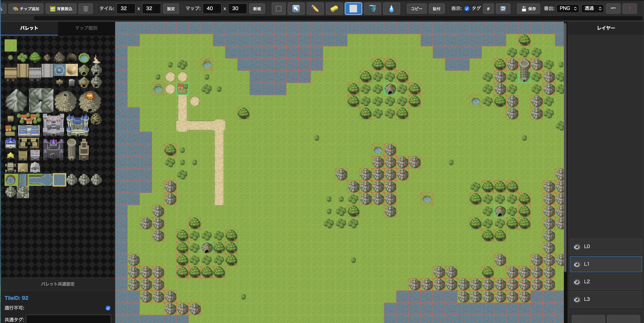
Task: Select the rectangular selection marquee tool
Action: 278,9
